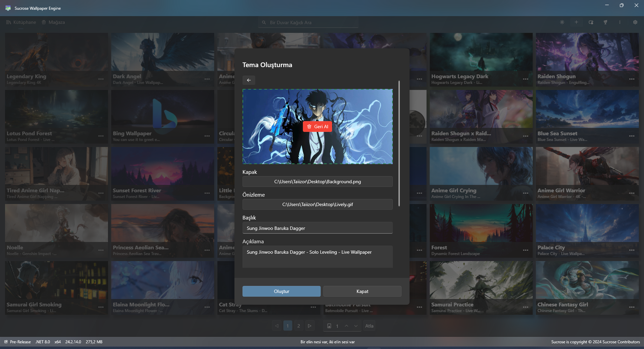Select page 1 in pagination

pos(287,326)
